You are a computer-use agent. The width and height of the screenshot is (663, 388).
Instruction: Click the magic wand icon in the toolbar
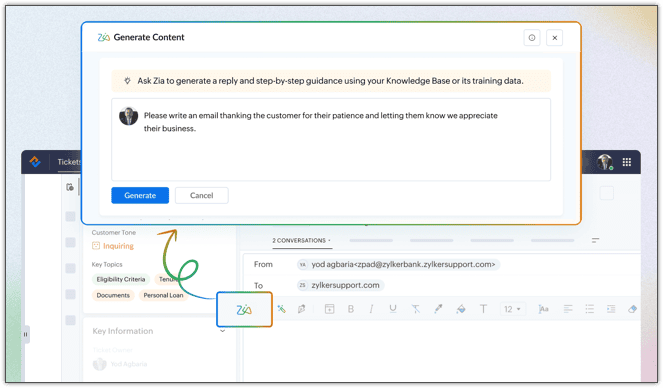pyautogui.click(x=281, y=309)
